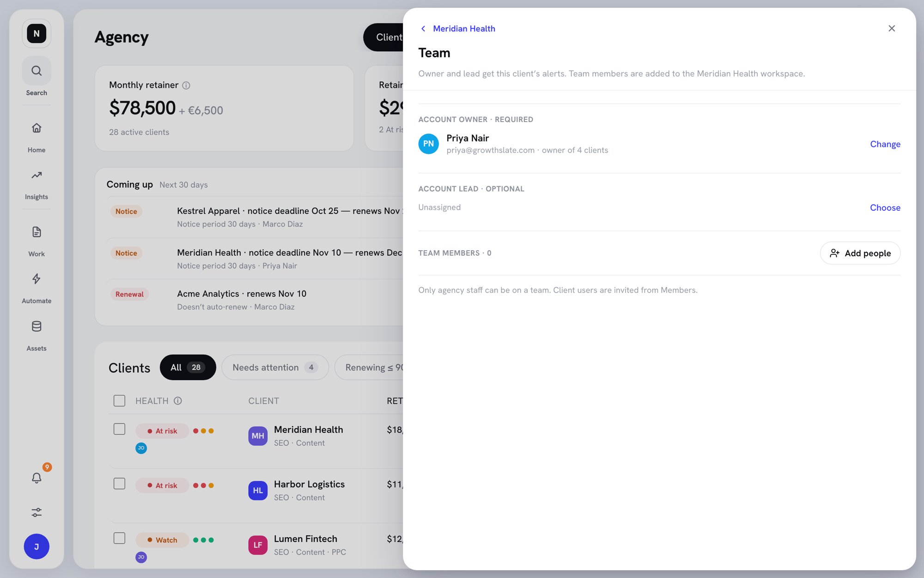Viewport: 924px width, 578px height.
Task: Click the N workspace logo
Action: (x=36, y=33)
